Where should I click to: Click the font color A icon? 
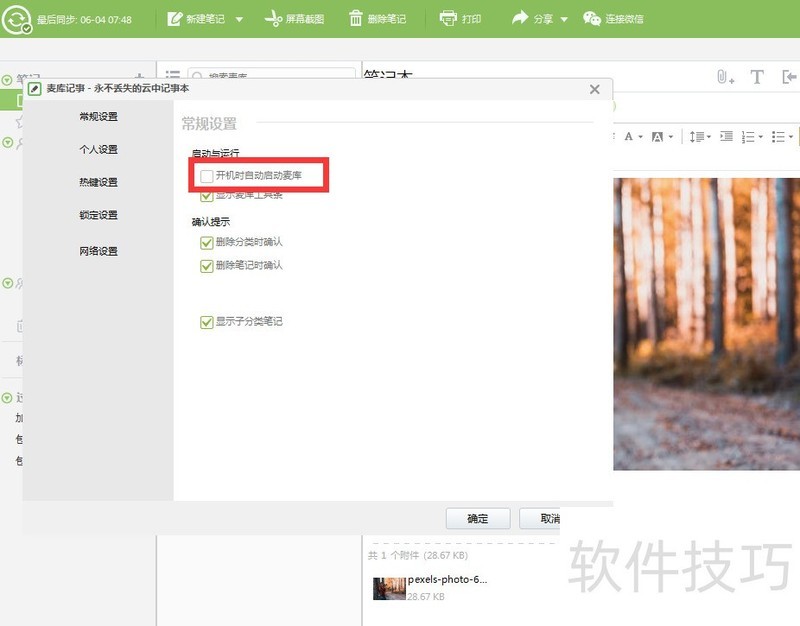(x=629, y=136)
